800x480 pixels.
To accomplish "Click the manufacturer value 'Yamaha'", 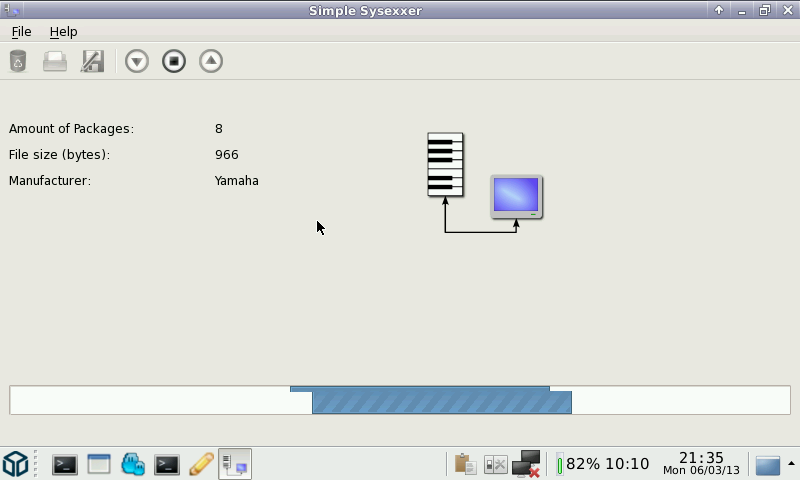I will pyautogui.click(x=236, y=181).
